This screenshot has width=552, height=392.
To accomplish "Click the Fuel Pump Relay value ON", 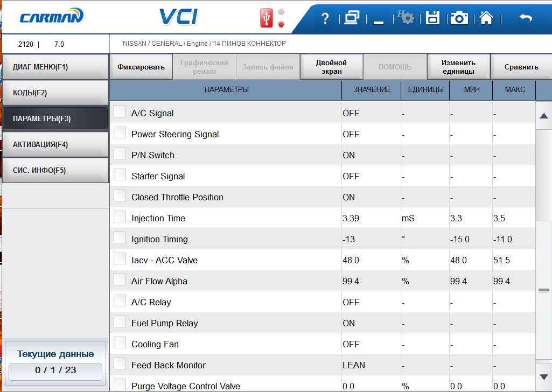I will click(348, 323).
